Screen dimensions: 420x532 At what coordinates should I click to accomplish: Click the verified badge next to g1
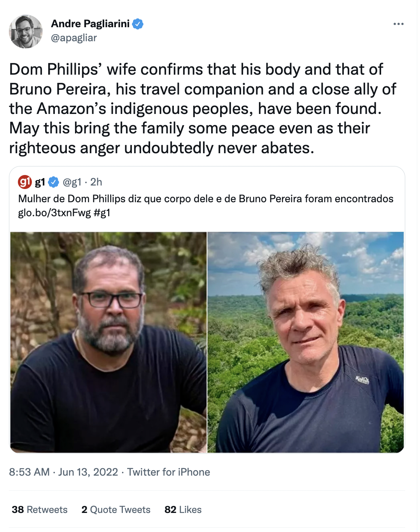pyautogui.click(x=53, y=182)
